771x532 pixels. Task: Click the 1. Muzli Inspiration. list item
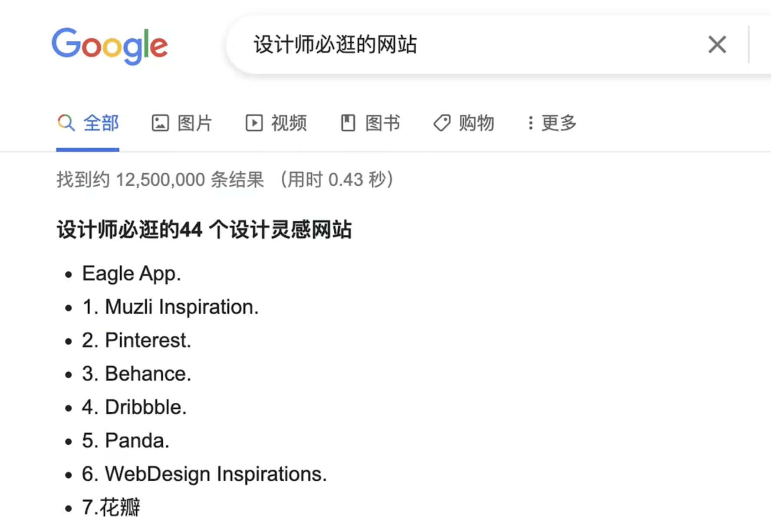pyautogui.click(x=170, y=307)
